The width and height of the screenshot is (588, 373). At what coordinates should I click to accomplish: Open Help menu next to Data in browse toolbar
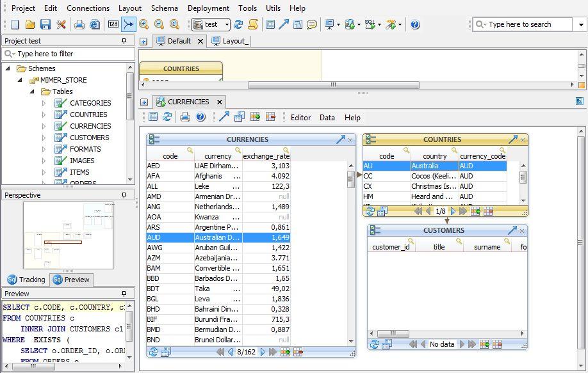[352, 117]
